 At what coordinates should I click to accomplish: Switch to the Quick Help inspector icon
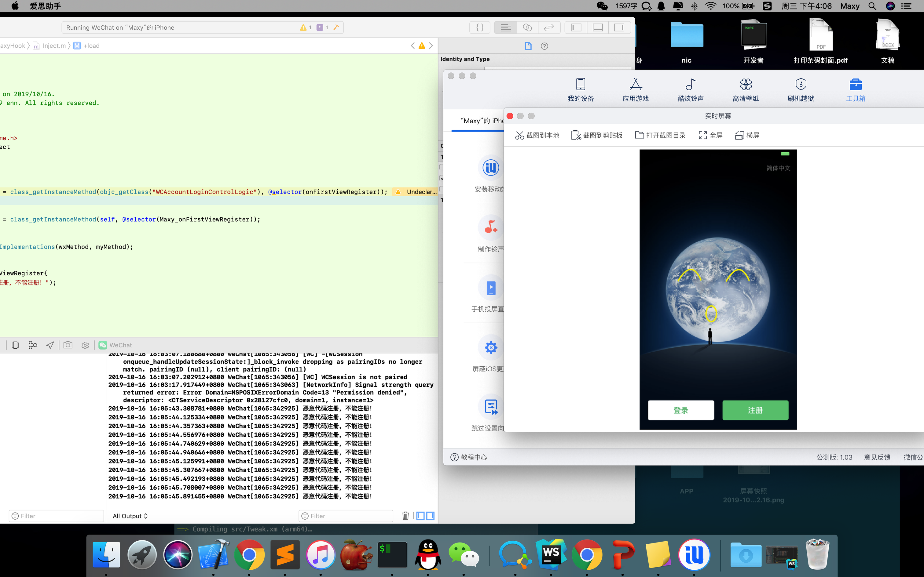(544, 46)
